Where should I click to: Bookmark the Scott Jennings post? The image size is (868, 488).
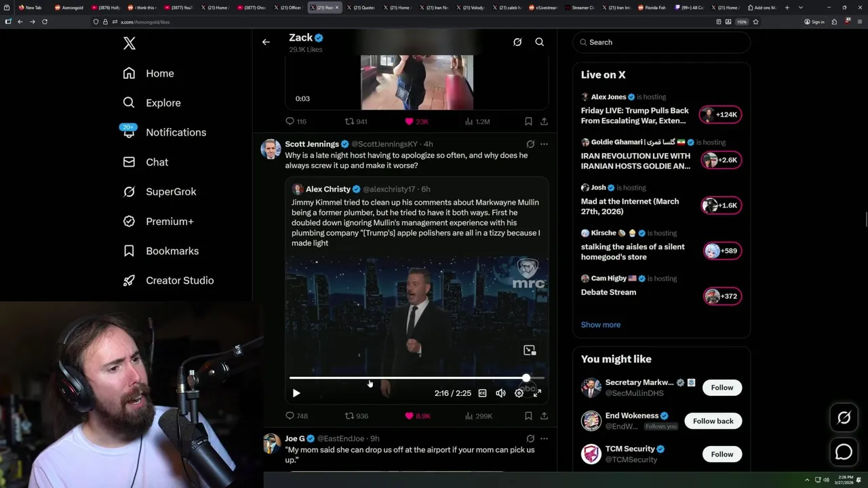tap(528, 416)
